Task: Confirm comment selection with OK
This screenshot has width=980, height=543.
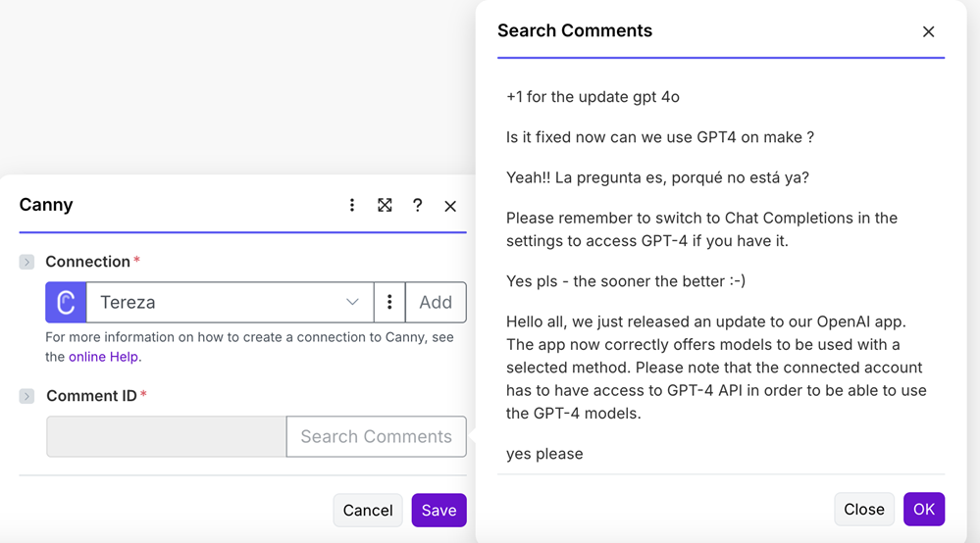Action: (x=923, y=509)
